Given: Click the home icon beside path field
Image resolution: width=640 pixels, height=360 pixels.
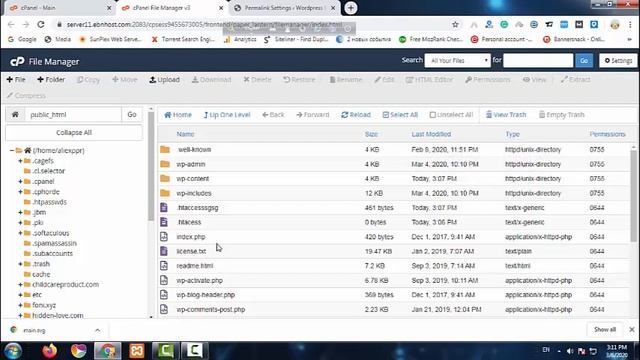Looking at the screenshot, I should [15, 115].
